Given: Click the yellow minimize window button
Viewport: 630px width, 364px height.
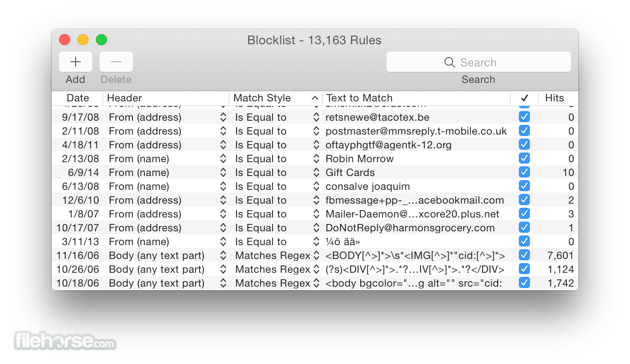Looking at the screenshot, I should (x=83, y=40).
